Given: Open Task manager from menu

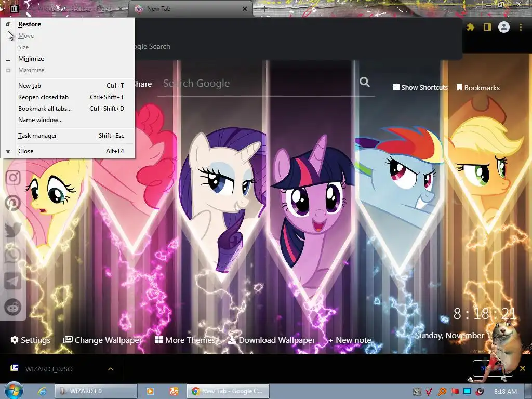Looking at the screenshot, I should [68, 136].
